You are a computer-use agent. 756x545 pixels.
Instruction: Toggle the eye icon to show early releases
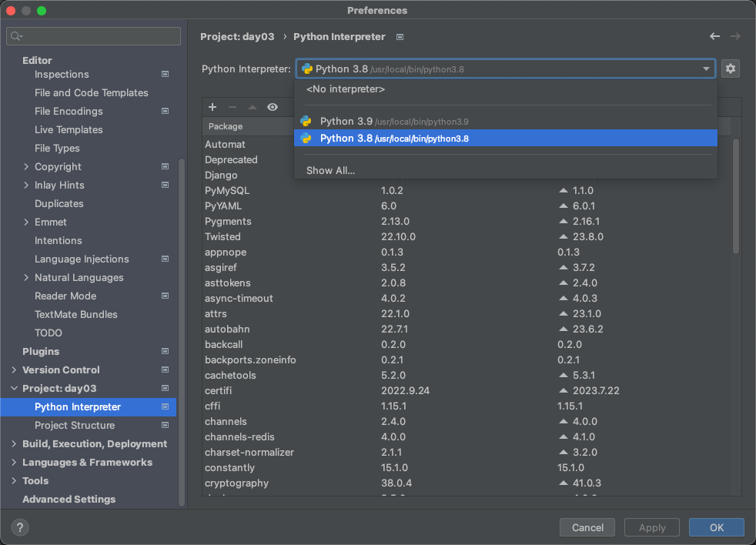273,107
